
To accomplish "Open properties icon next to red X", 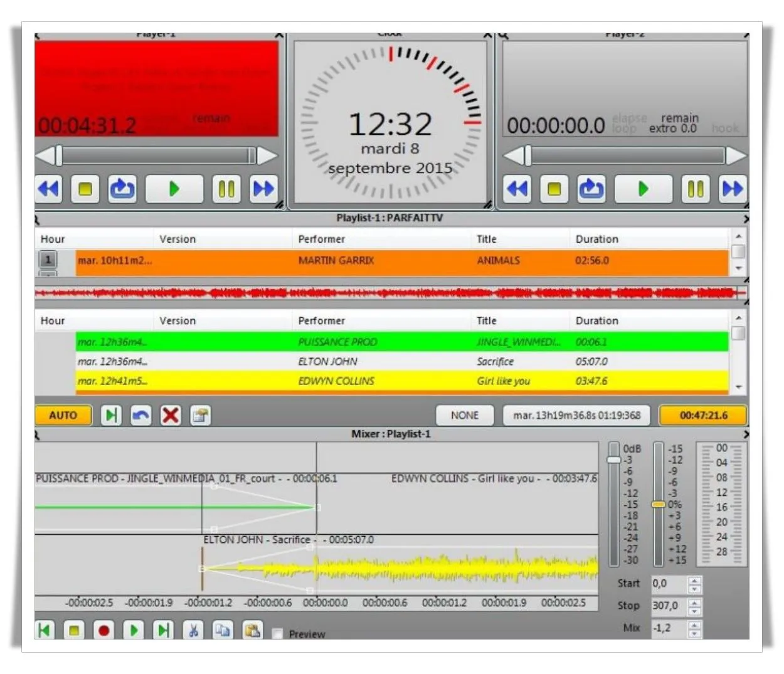I will 200,415.
